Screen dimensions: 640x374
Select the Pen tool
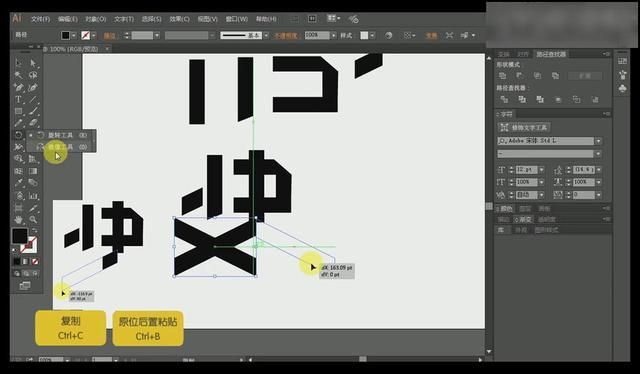[x=19, y=87]
